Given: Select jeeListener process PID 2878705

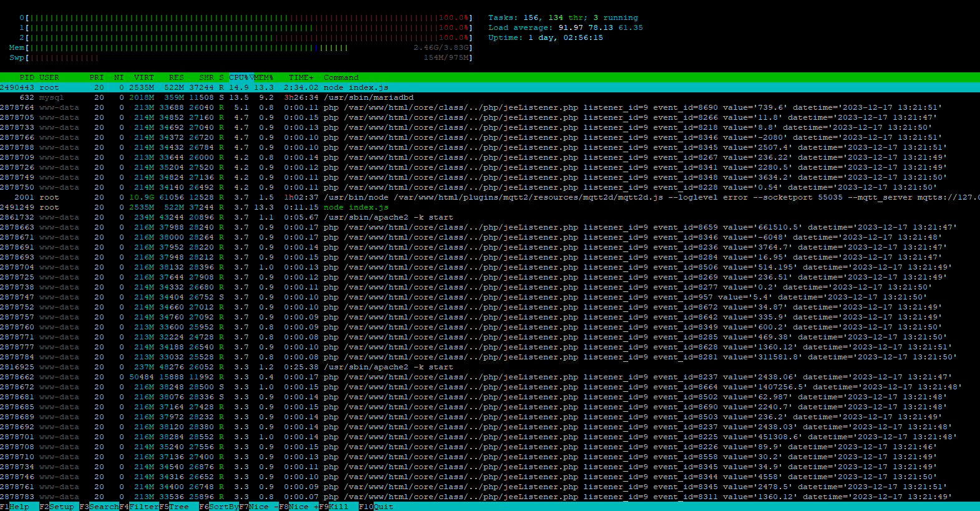Looking at the screenshot, I should (x=490, y=117).
